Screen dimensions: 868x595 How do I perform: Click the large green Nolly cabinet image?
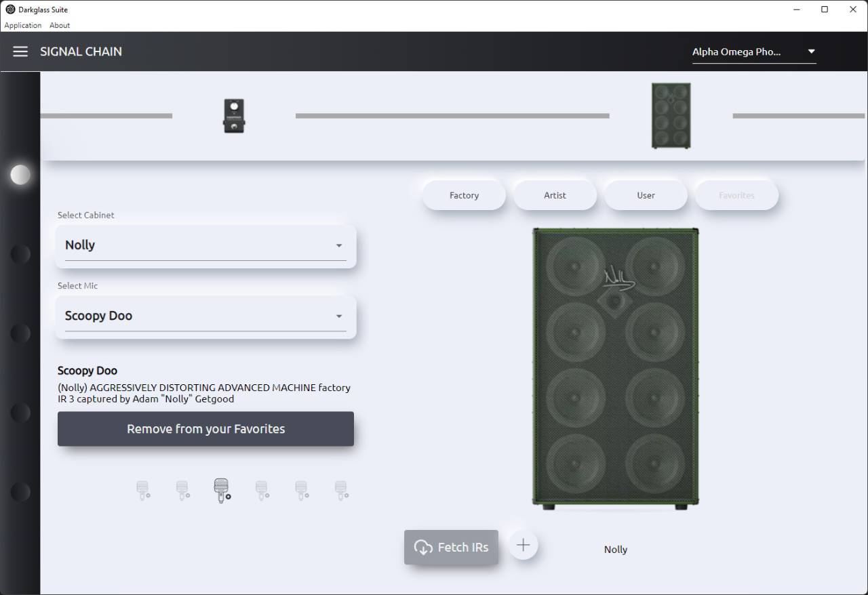pos(615,369)
